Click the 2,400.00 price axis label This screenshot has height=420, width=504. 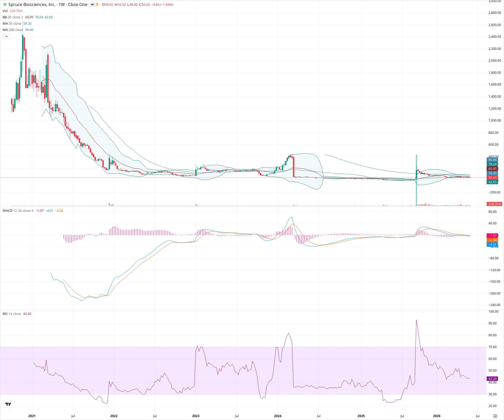click(495, 37)
